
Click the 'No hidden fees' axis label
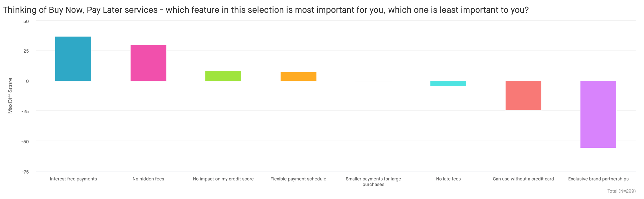click(148, 179)
